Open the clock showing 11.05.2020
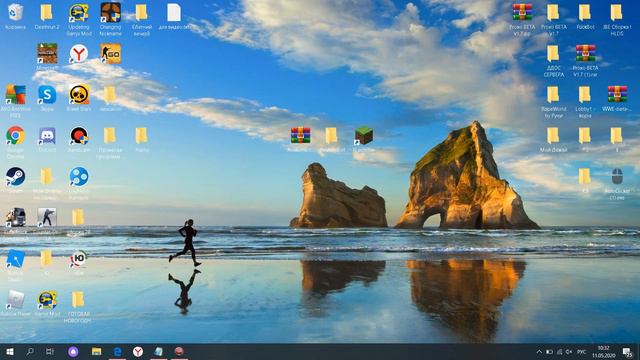Image resolution: width=640 pixels, height=360 pixels. point(604,352)
